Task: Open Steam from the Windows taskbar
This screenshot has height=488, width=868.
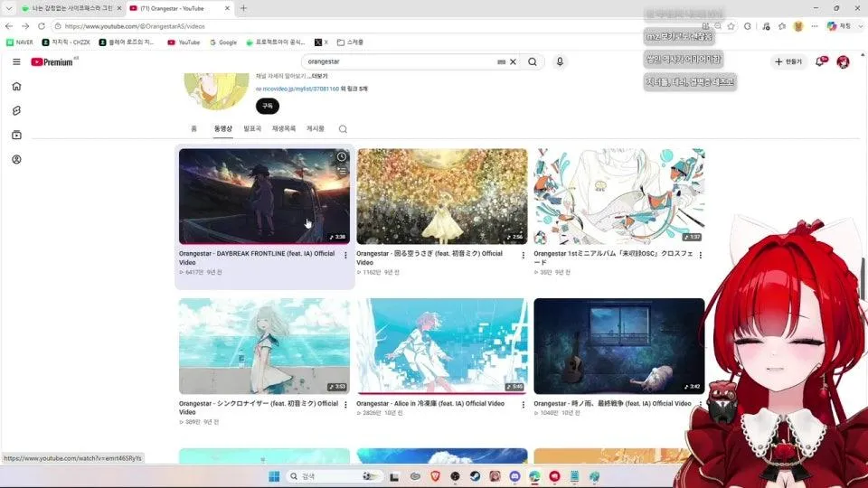Action: [475, 476]
